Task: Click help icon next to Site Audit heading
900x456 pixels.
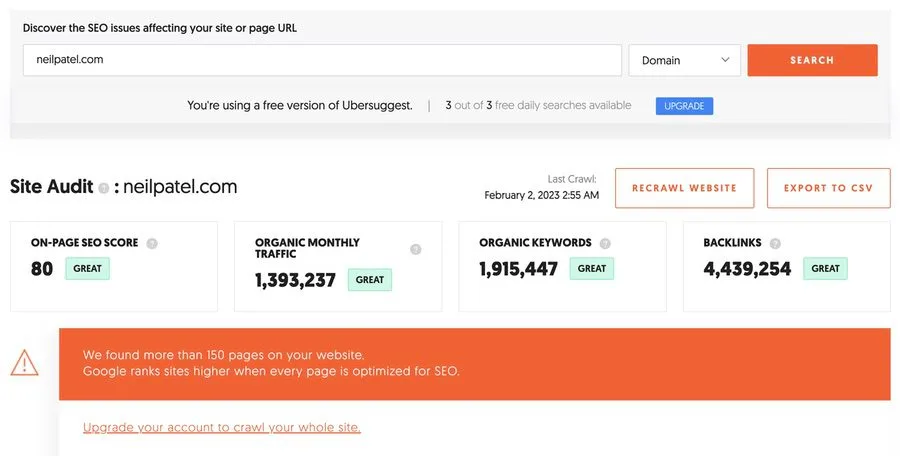Action: click(103, 188)
